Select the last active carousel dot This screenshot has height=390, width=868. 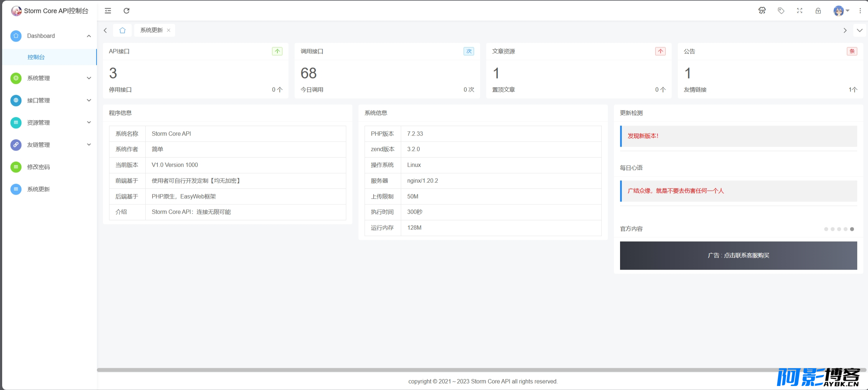(852, 229)
